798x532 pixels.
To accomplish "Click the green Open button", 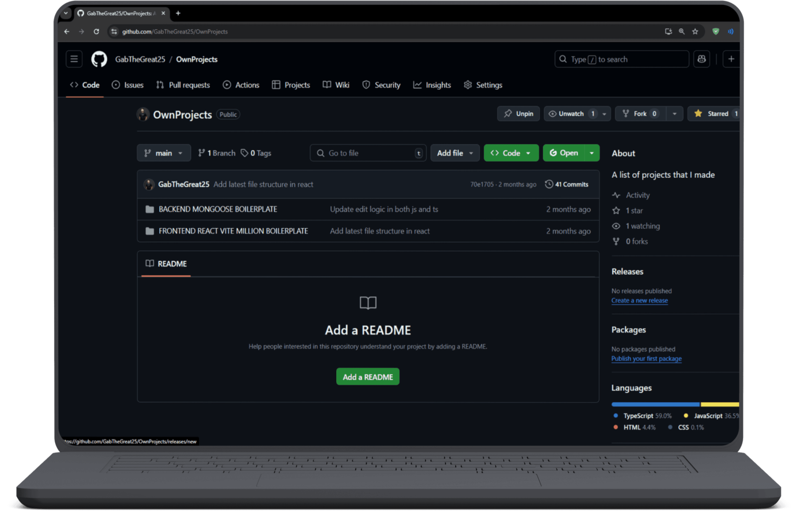I will [x=564, y=153].
